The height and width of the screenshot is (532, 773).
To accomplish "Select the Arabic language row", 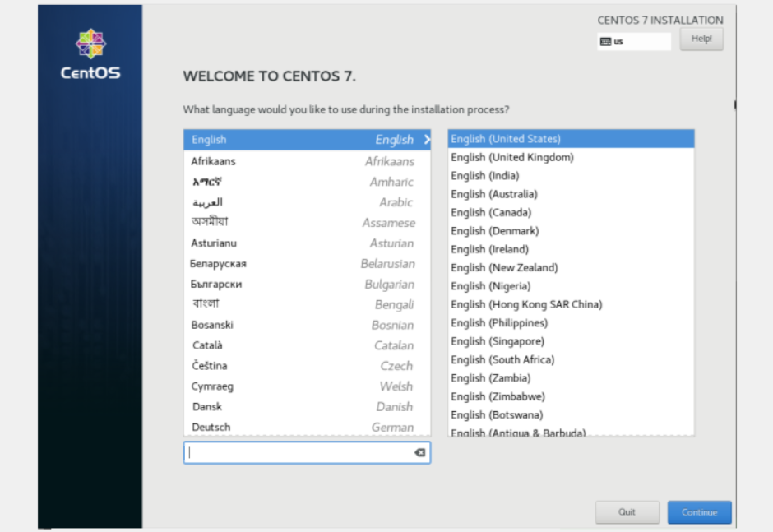I will tap(307, 202).
